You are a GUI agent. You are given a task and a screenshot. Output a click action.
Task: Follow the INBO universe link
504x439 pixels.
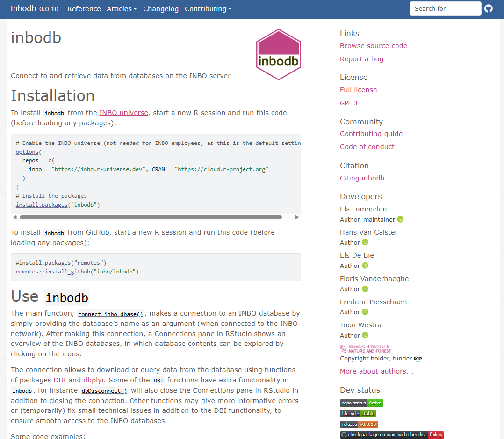[124, 113]
